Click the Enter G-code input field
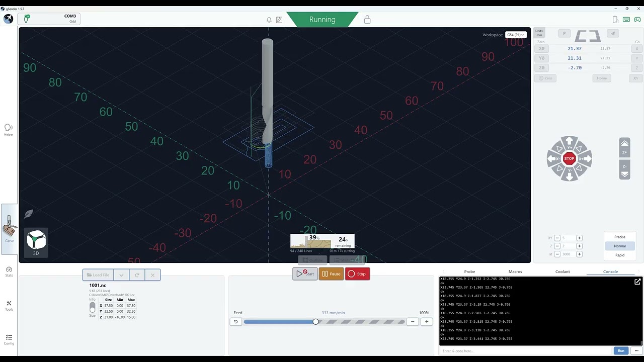644x362 pixels. point(526,350)
